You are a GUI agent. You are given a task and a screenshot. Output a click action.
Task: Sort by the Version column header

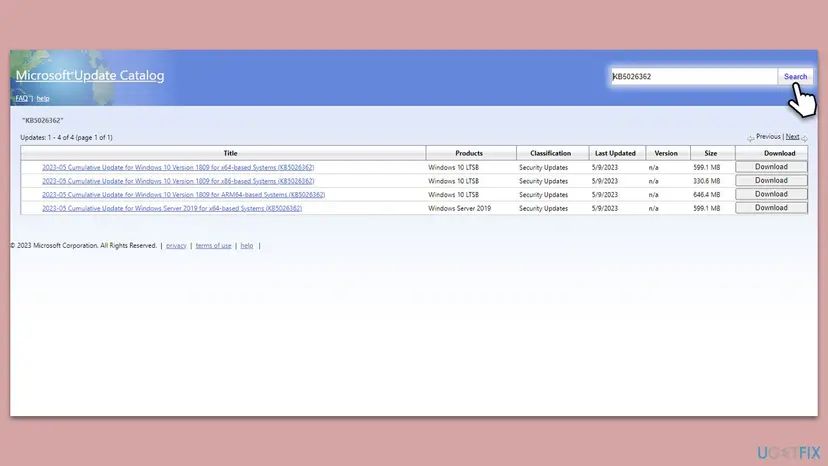667,153
